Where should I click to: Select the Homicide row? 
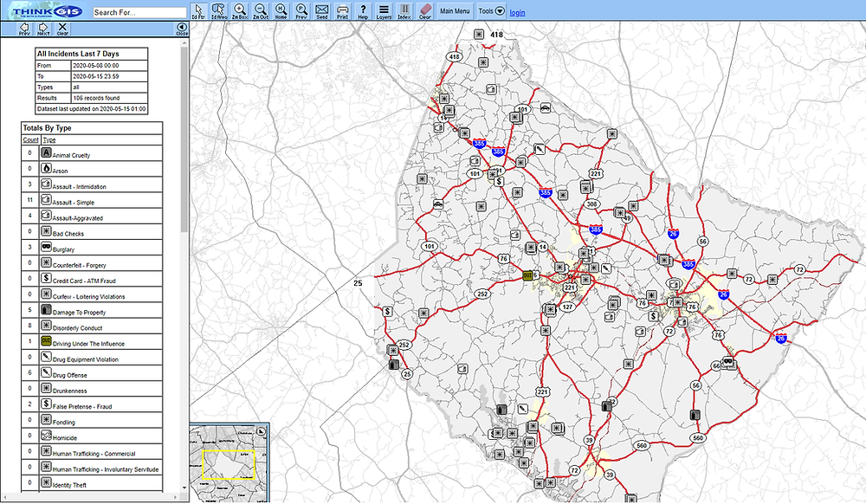pos(93,436)
